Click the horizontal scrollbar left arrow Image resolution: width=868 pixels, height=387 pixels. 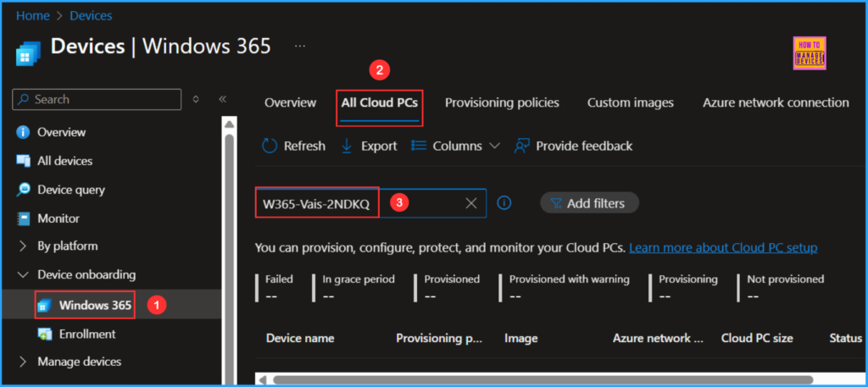[263, 380]
